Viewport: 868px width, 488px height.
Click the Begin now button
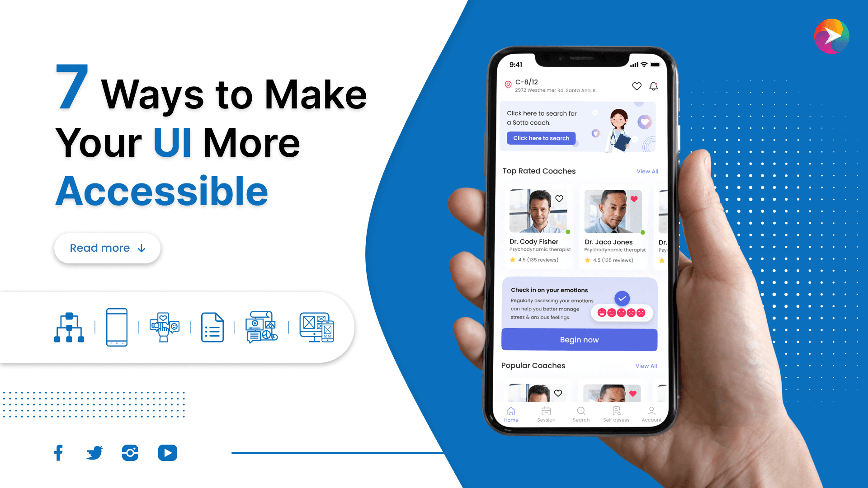tap(578, 340)
